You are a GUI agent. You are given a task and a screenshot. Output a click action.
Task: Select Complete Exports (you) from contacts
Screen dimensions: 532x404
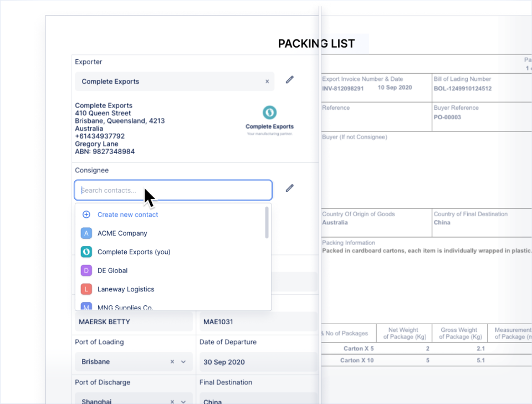[x=135, y=252]
